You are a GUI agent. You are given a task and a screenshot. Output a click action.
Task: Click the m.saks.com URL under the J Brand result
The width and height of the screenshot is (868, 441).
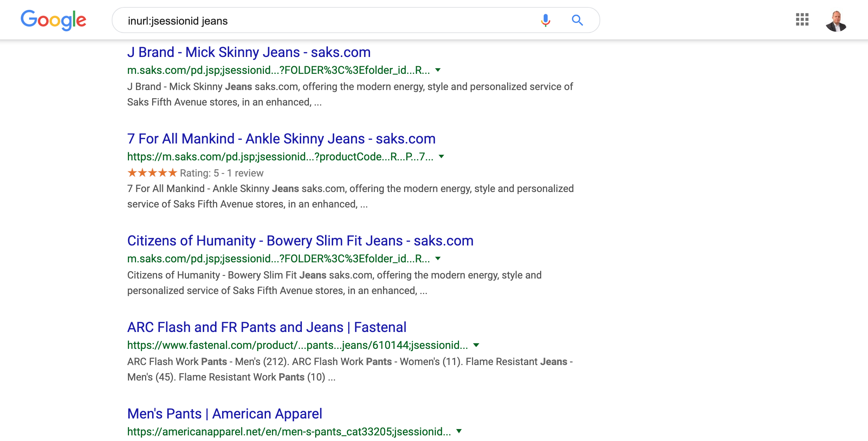(x=278, y=70)
